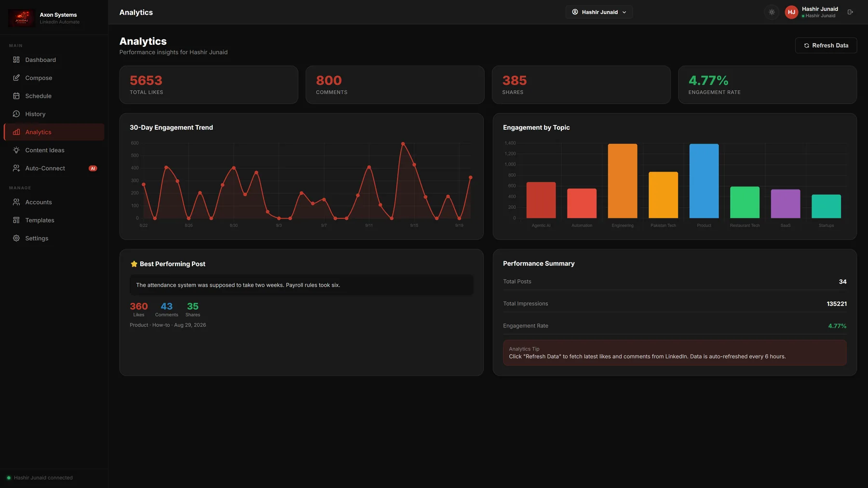Click the 5653 Total Likes card
Image resolution: width=868 pixels, height=488 pixels.
(209, 85)
